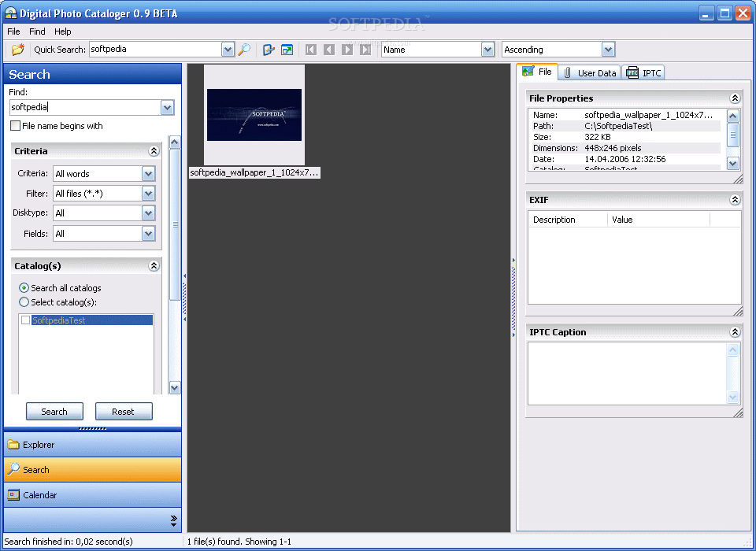Click the Quick Search magnifier icon
The height and width of the screenshot is (551, 756).
click(x=244, y=49)
